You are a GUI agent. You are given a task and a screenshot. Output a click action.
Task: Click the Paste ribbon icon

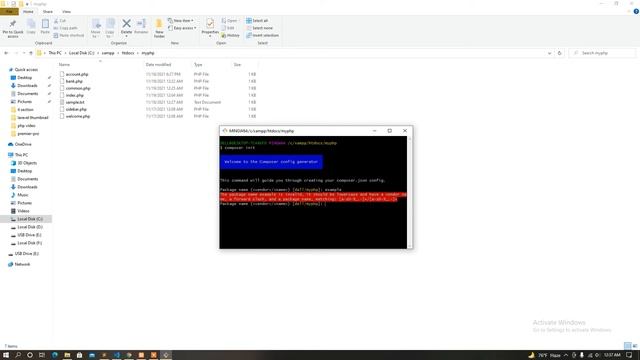pos(45,24)
